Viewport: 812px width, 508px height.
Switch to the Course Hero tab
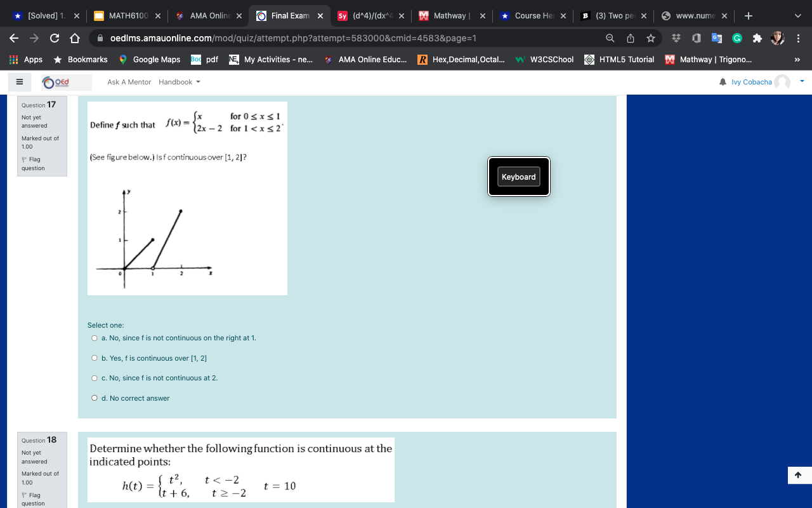click(x=533, y=15)
